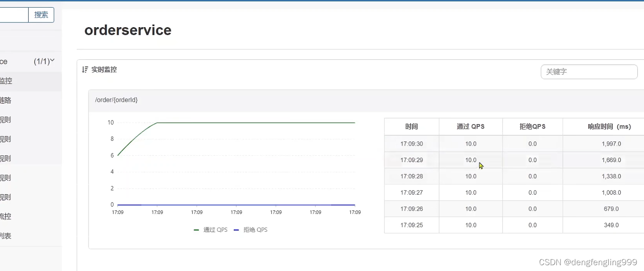The width and height of the screenshot is (644, 271).
Task: Click the 通过 QPS table column header
Action: click(x=470, y=126)
